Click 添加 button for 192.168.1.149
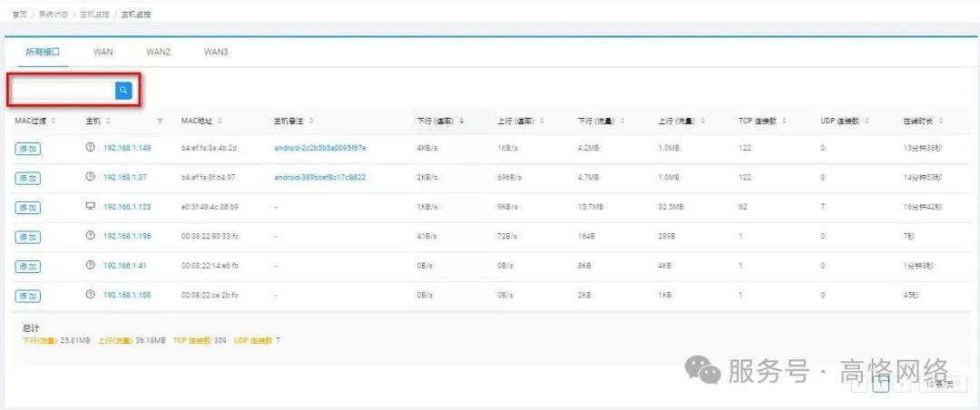This screenshot has width=980, height=410. pos(27,149)
